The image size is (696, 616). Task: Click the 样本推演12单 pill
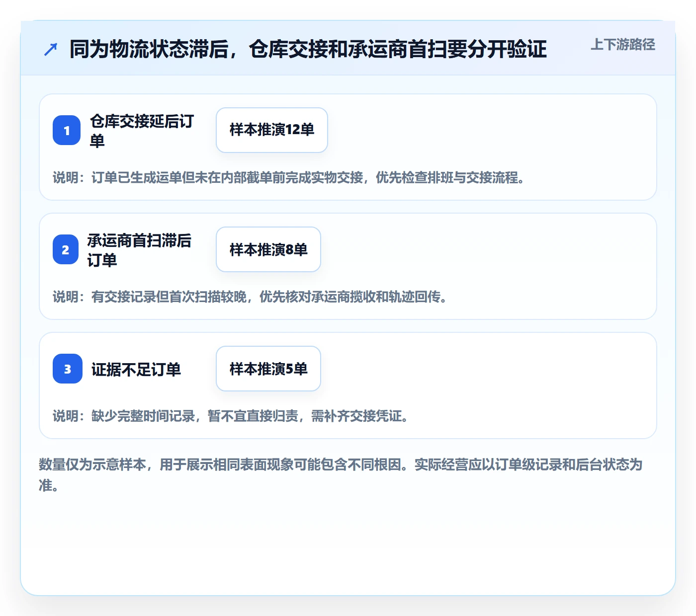pyautogui.click(x=272, y=130)
